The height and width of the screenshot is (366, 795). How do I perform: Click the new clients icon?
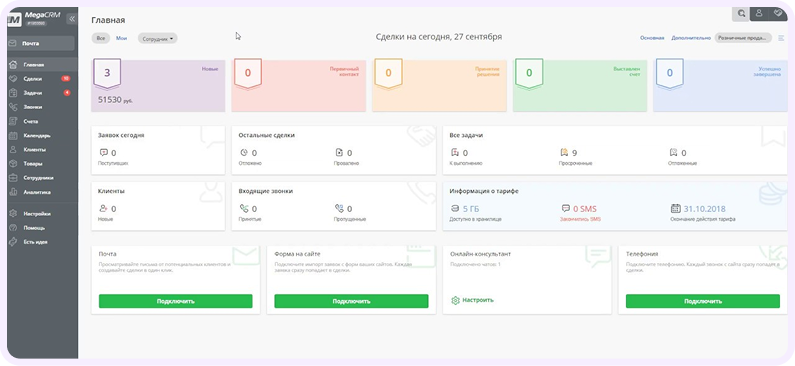(x=103, y=208)
